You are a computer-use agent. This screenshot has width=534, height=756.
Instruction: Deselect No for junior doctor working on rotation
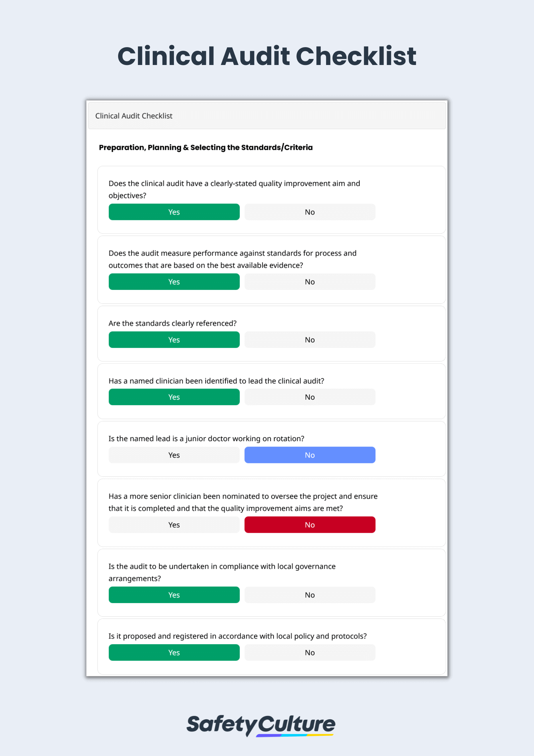(310, 455)
